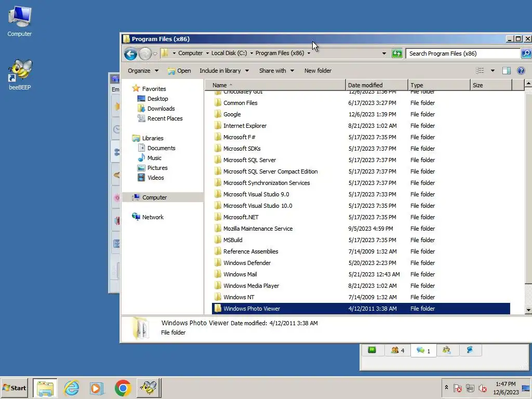This screenshot has height=399, width=532.
Task: Show hidden tray icons arrow
Action: coord(446,388)
